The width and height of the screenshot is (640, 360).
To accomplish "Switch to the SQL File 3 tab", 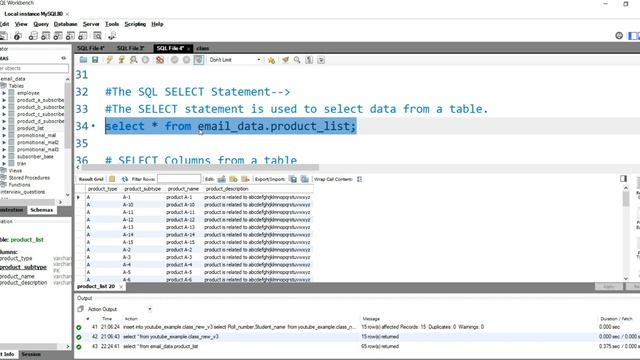I will (130, 48).
